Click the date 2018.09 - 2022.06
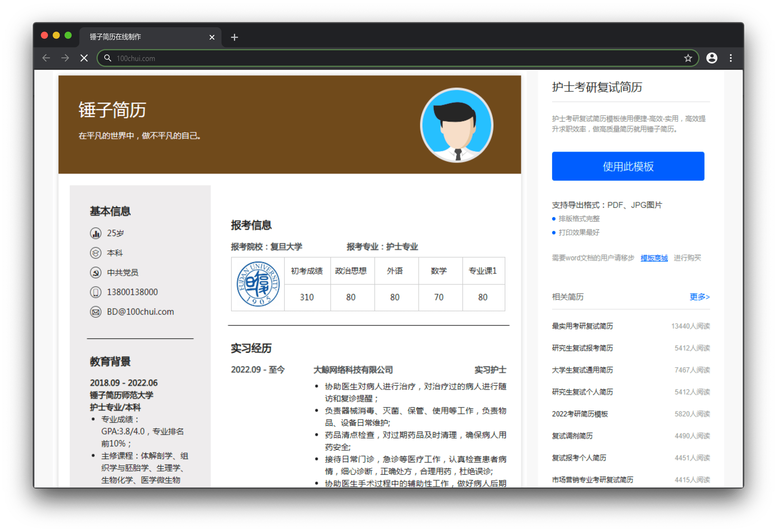 pos(123,383)
